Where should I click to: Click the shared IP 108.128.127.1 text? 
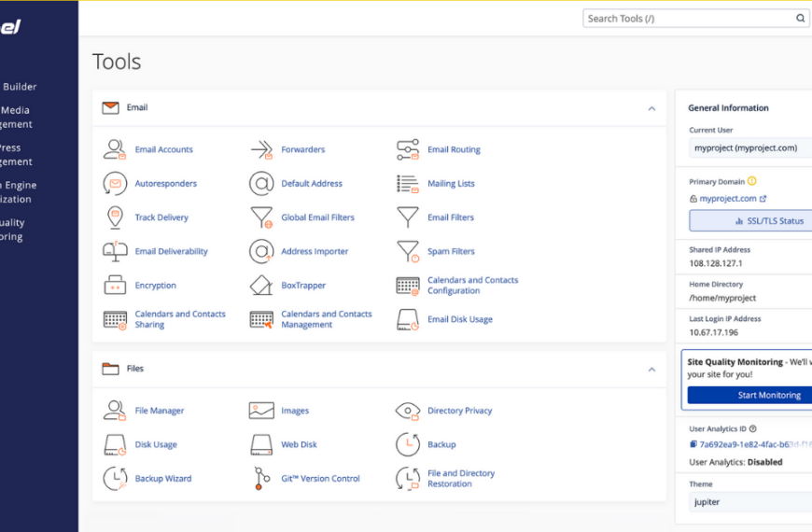coord(715,263)
